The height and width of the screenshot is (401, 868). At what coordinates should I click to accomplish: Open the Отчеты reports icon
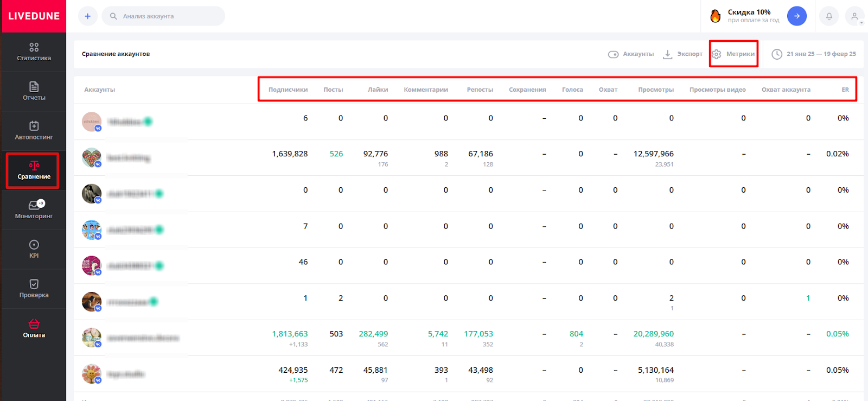pyautogui.click(x=34, y=87)
